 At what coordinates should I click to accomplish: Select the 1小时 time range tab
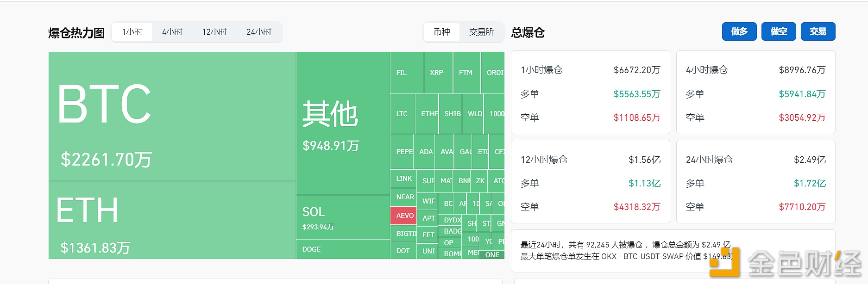coord(132,32)
